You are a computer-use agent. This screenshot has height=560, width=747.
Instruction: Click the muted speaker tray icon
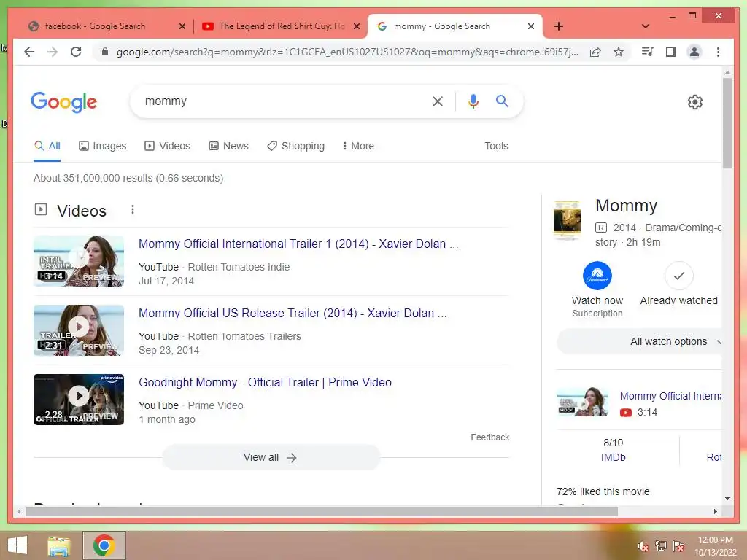click(643, 546)
